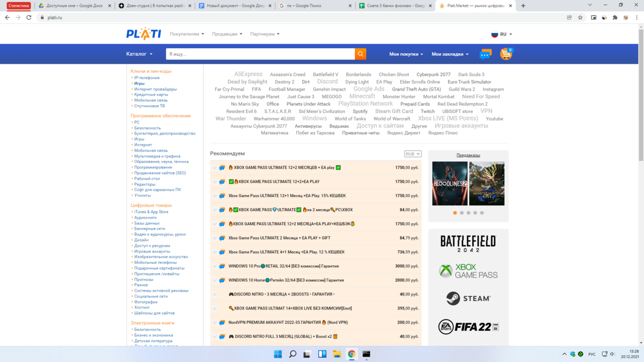
Task: Open Windows Start menu
Action: (278, 354)
